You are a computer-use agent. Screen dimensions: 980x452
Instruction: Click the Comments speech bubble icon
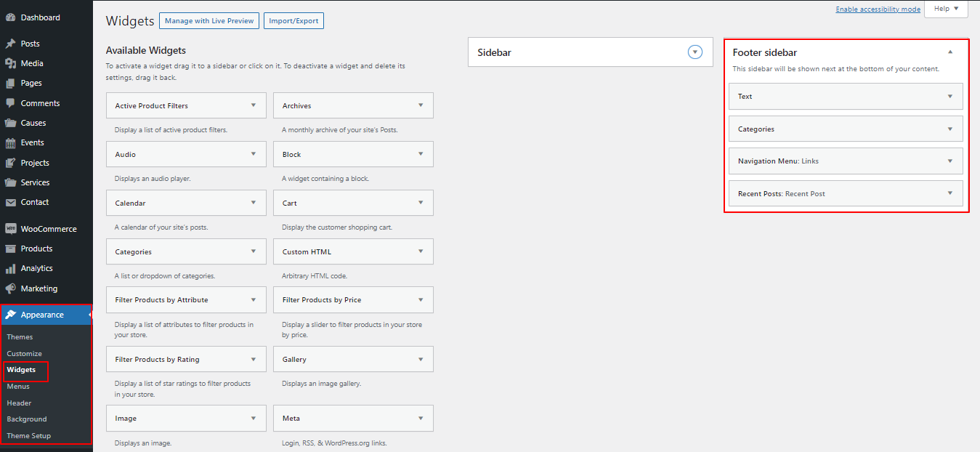tap(10, 103)
